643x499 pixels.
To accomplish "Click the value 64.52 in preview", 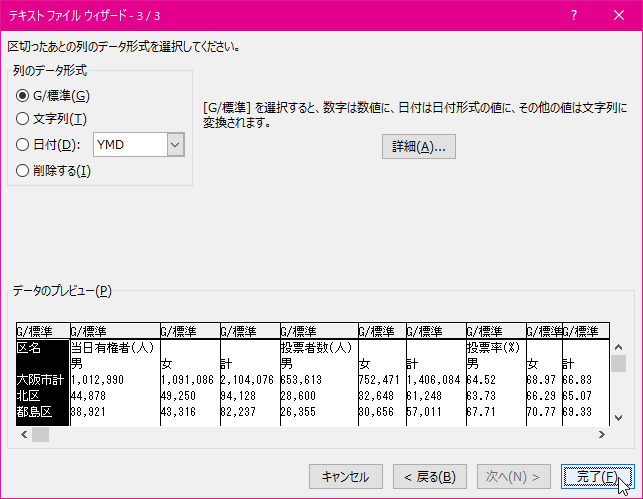I will click(481, 380).
